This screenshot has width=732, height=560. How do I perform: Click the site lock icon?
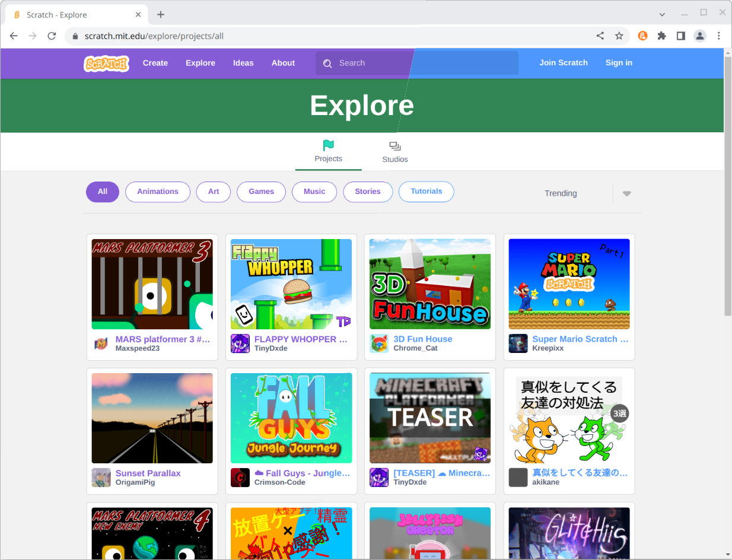coord(75,36)
